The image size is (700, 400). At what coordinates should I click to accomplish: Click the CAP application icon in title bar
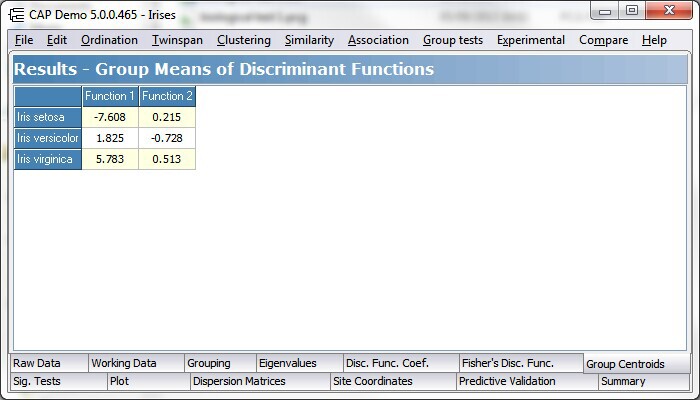click(x=17, y=15)
